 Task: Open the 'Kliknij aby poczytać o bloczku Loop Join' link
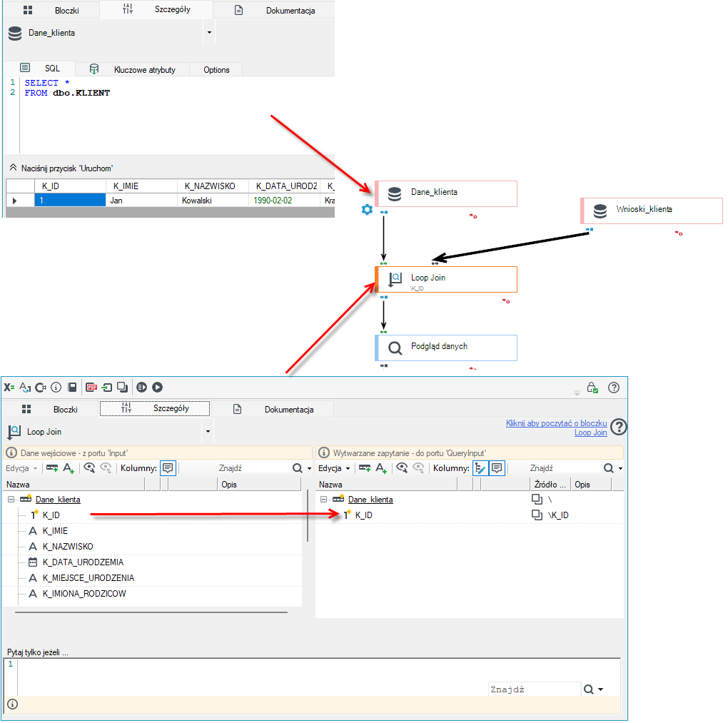(x=556, y=428)
